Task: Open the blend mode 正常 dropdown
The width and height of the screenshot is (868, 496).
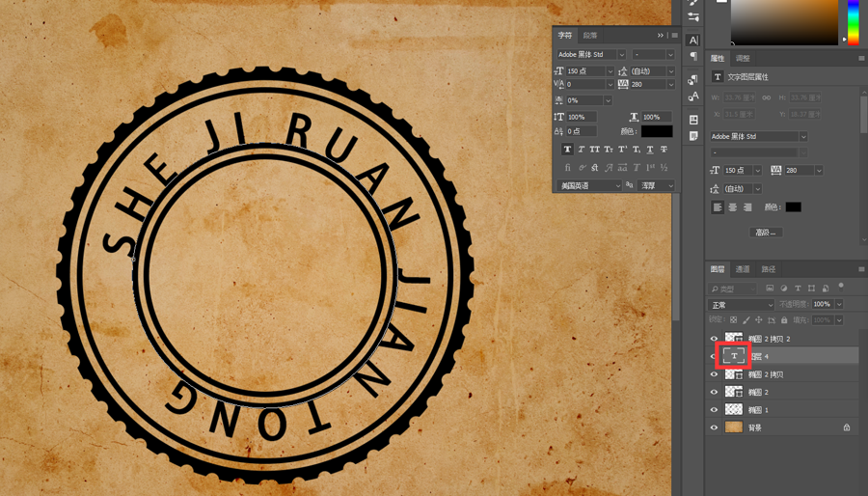Action: click(x=741, y=305)
